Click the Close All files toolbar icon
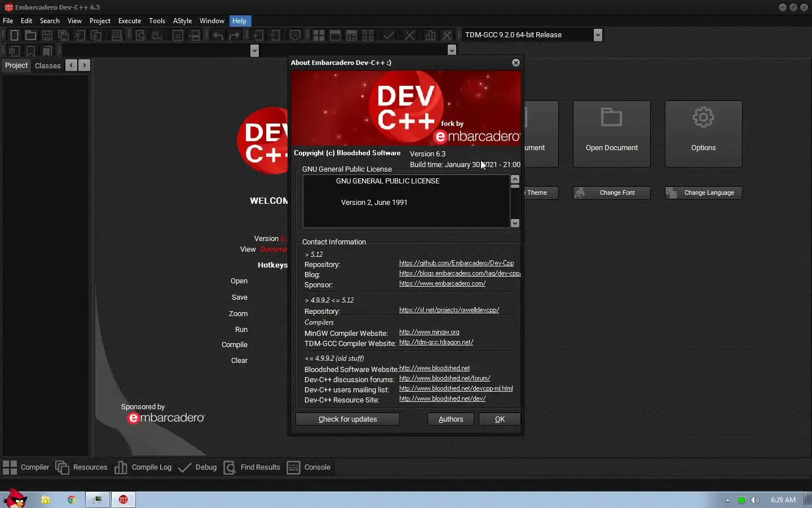 (96, 35)
